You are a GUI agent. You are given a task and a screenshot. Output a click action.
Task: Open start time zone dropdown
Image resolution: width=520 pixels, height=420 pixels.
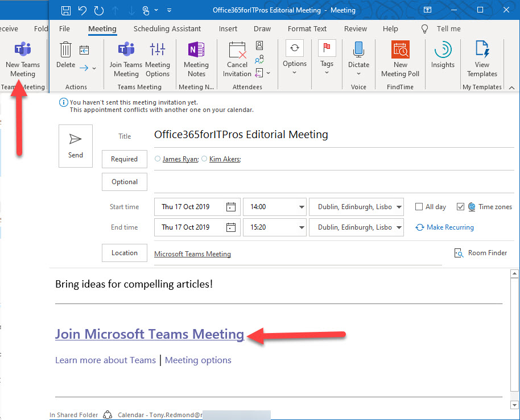[399, 207]
